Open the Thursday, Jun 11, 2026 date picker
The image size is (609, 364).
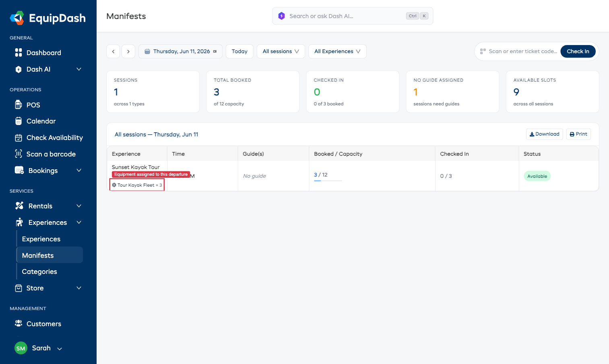[x=180, y=51]
